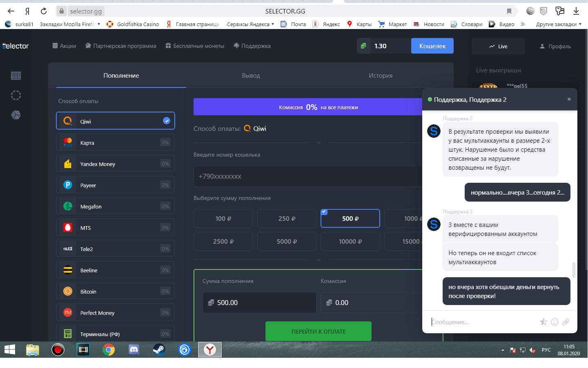Open Steam from the Windows taskbar

tap(159, 350)
